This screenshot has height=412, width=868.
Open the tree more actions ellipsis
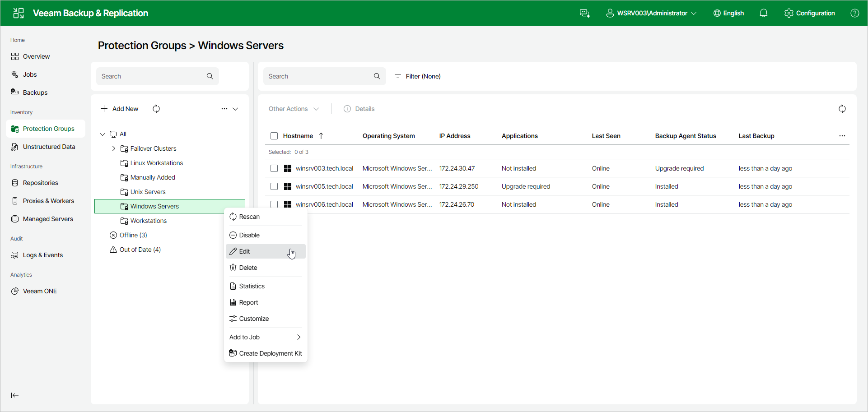point(224,109)
